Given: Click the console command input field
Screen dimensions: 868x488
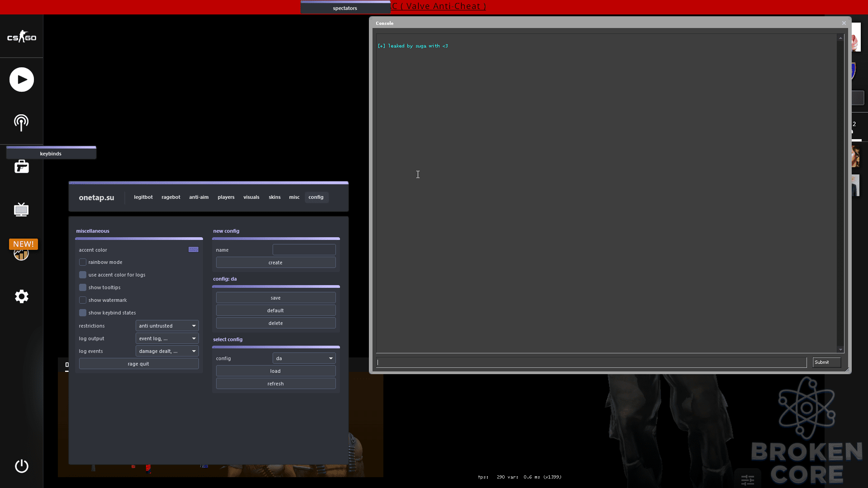Looking at the screenshot, I should [591, 362].
